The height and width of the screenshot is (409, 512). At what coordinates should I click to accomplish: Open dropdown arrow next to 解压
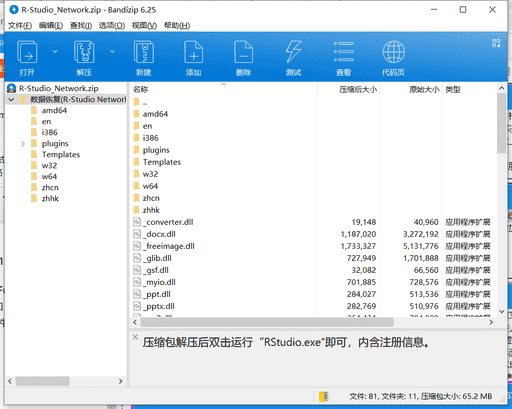tap(112, 51)
